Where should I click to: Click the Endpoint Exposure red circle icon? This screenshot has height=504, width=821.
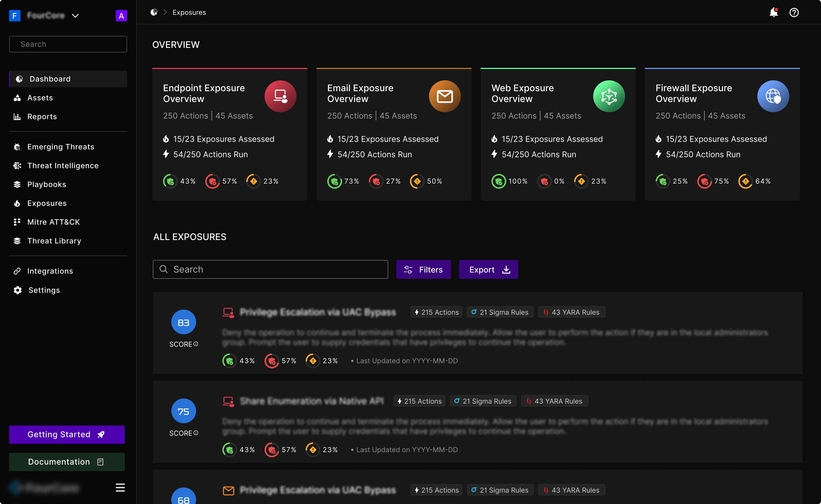click(280, 96)
